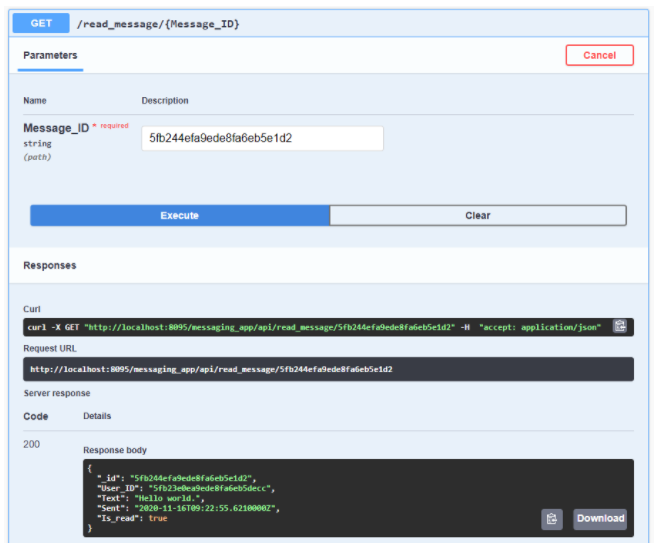Click the blue GET method badge
The image size is (660, 557).
point(41,22)
